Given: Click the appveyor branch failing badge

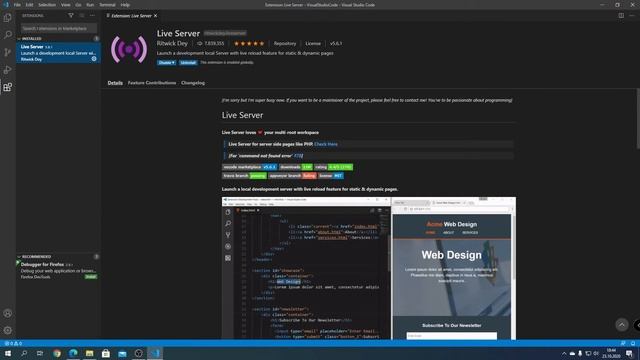Looking at the screenshot, I should point(292,176).
